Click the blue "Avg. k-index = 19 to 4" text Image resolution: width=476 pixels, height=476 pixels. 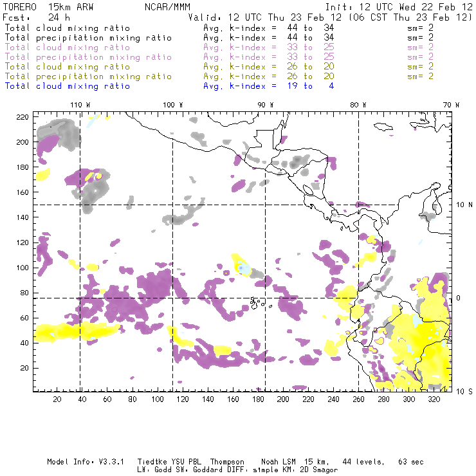pos(269,86)
